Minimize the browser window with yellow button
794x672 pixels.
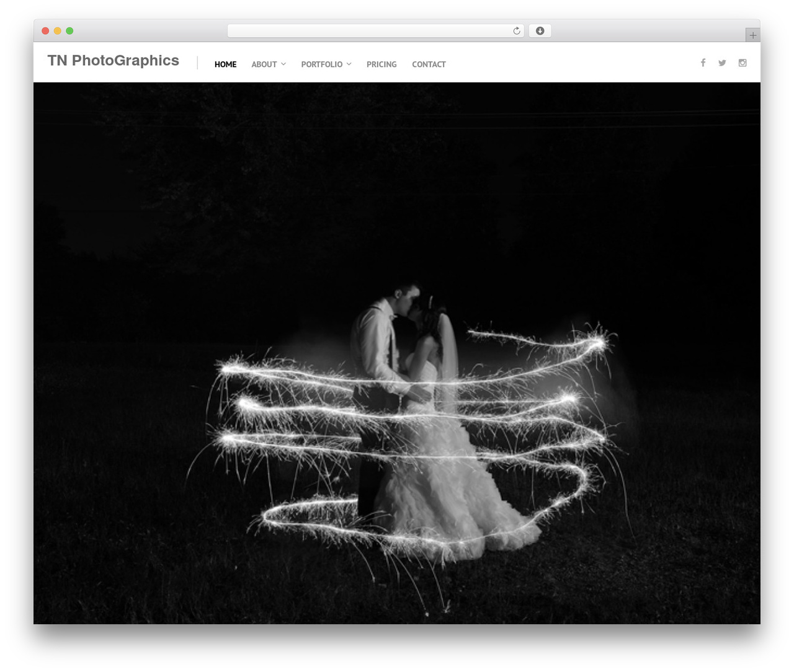[x=58, y=31]
